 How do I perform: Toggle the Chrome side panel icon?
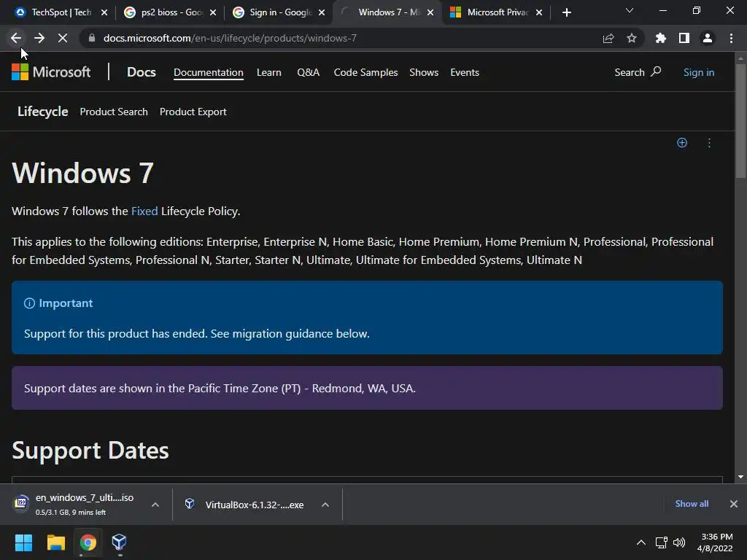(684, 38)
